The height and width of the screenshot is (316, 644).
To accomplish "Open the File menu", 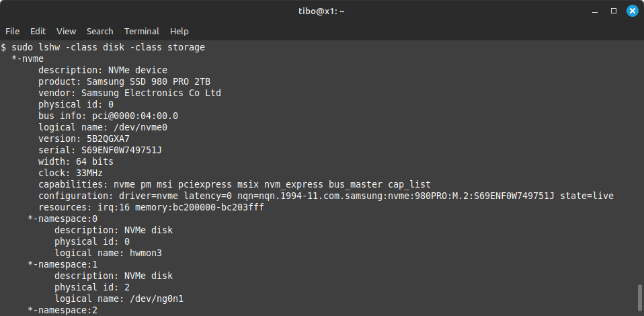I will pyautogui.click(x=12, y=31).
